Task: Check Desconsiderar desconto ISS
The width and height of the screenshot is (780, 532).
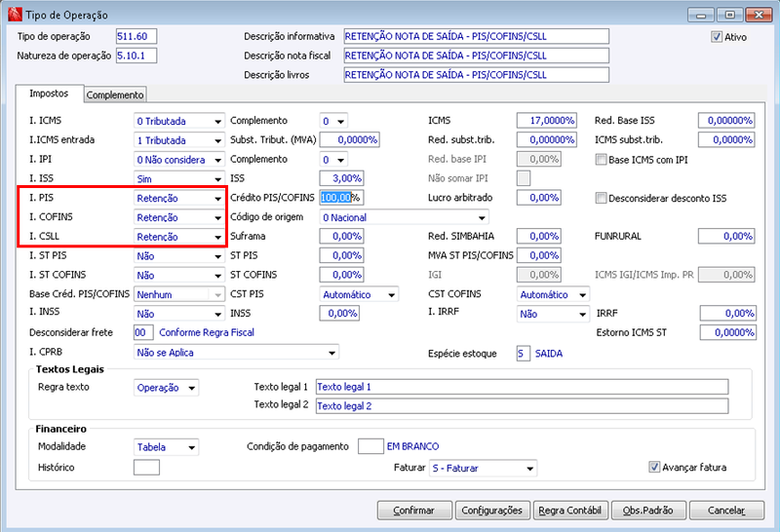Action: 601,199
